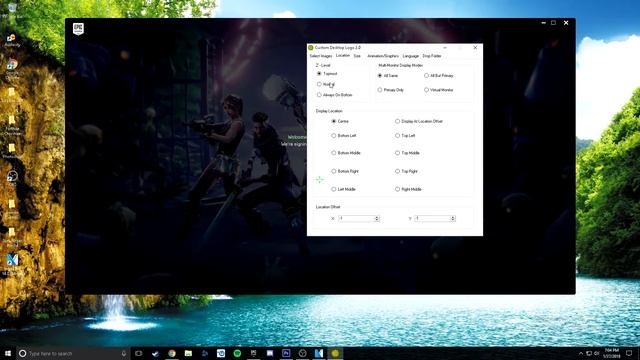Close the Epic Games Launcher window
The width and height of the screenshot is (640, 360).
pyautogui.click(x=566, y=23)
